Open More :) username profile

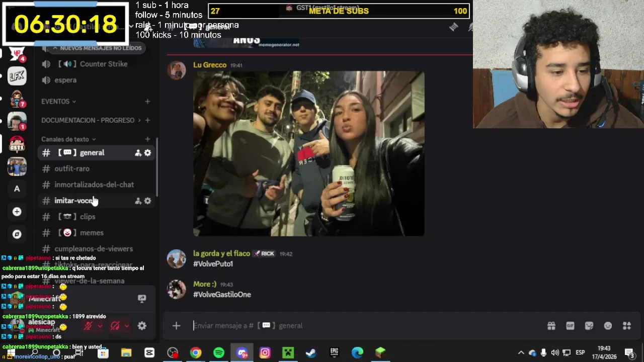[x=205, y=284]
